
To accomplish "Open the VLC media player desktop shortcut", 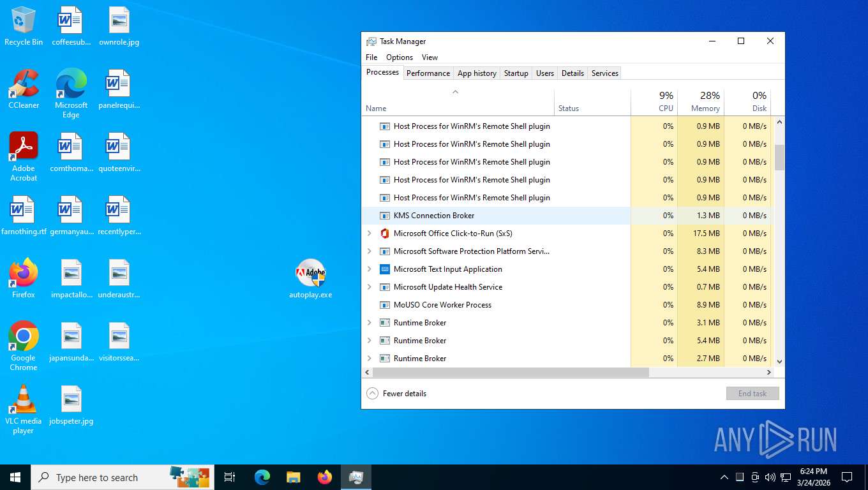I will pos(24,409).
